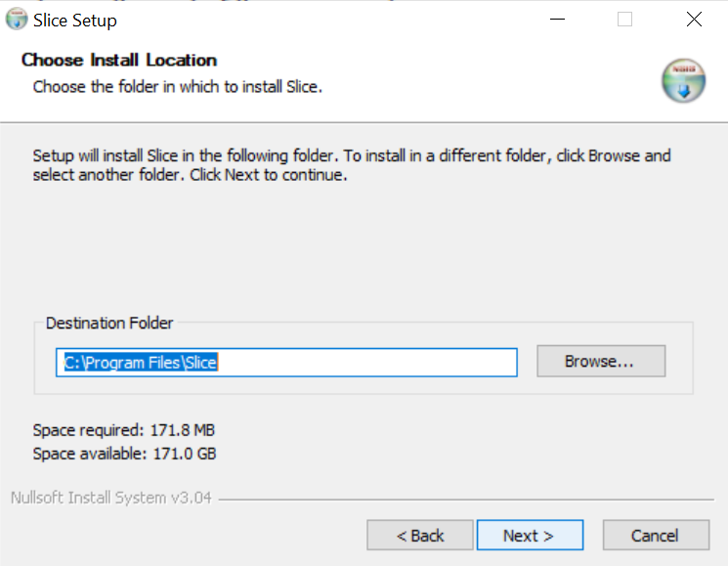
Task: Click the Nullsoft Install System v3.04 label
Action: tap(111, 499)
